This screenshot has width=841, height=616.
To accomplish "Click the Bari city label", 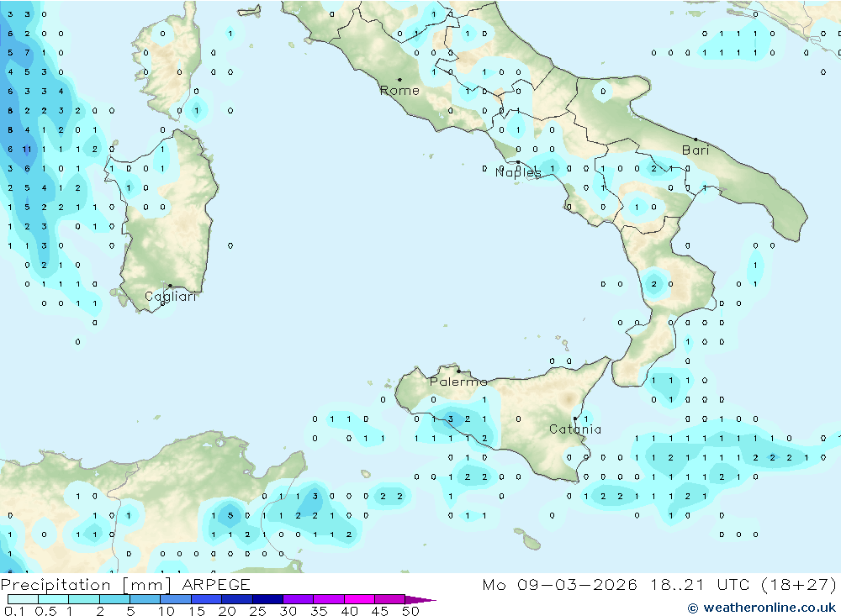I will pos(696,150).
